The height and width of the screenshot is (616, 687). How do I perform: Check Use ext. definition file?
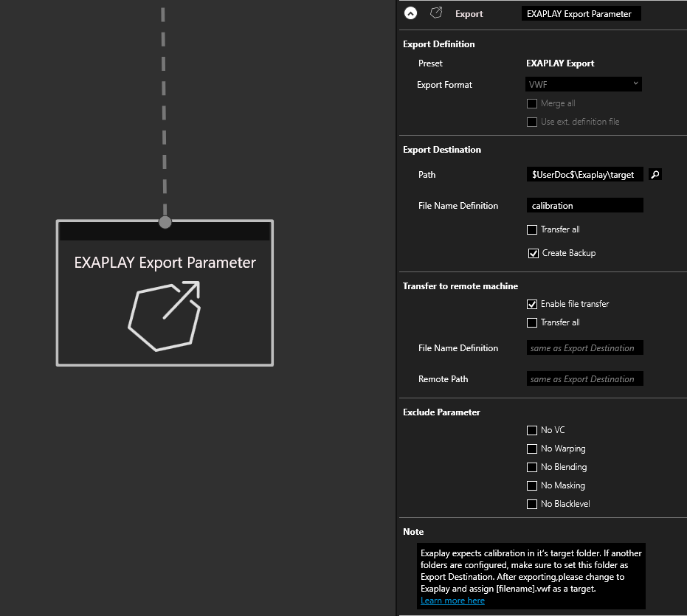[x=532, y=122]
